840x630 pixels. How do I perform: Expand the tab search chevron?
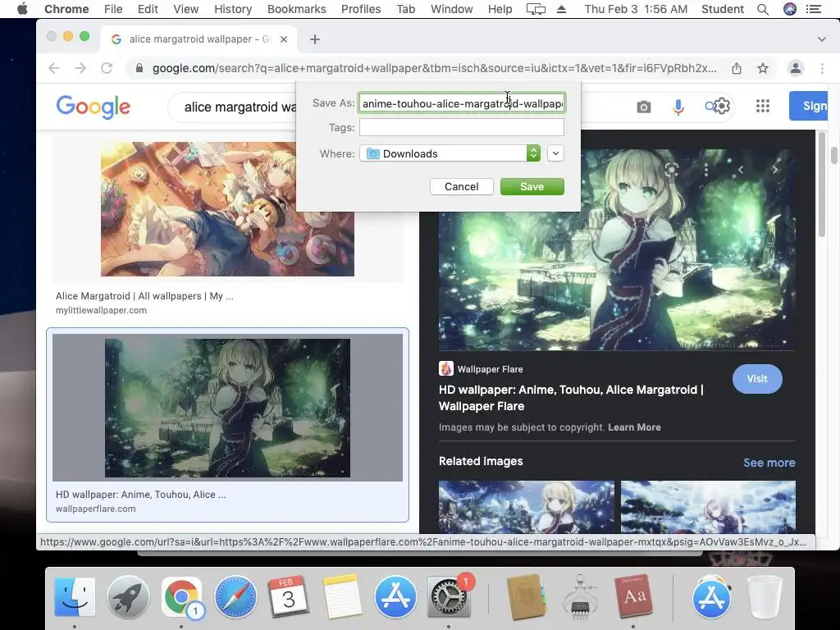click(822, 39)
